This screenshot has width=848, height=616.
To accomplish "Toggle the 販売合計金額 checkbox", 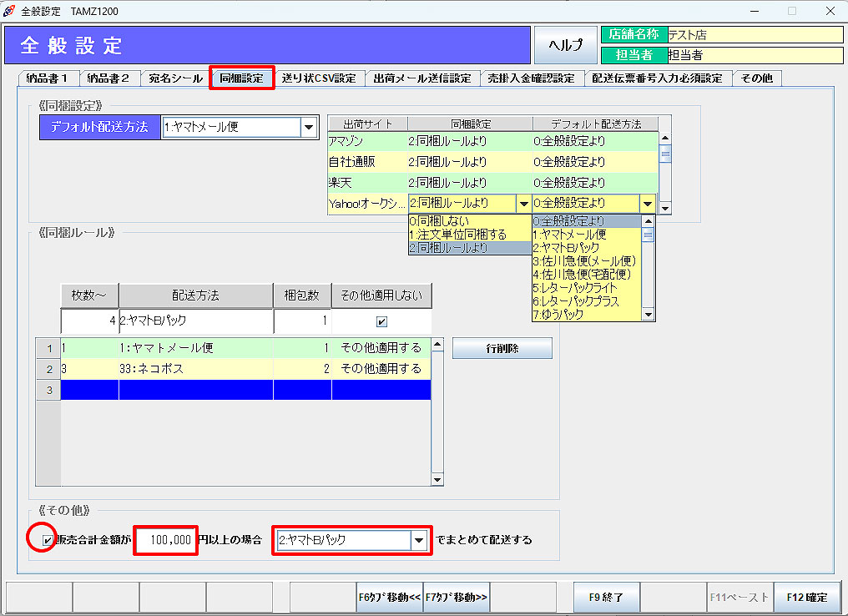I will click(x=47, y=540).
